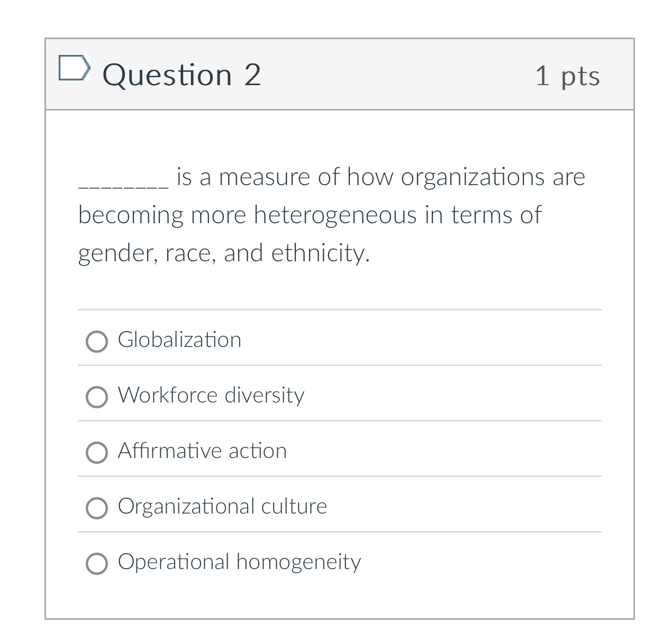Click the Globalization answer text label

[x=180, y=340]
